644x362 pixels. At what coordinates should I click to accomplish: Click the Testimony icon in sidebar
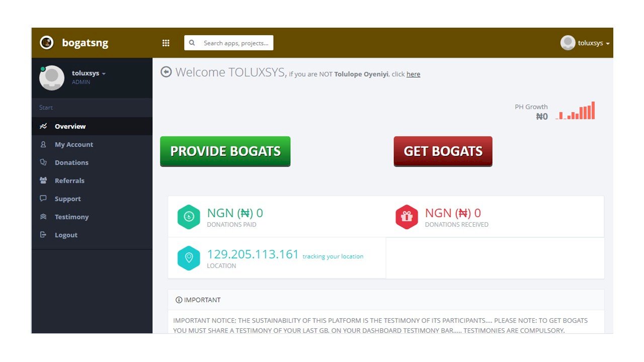[x=43, y=217]
